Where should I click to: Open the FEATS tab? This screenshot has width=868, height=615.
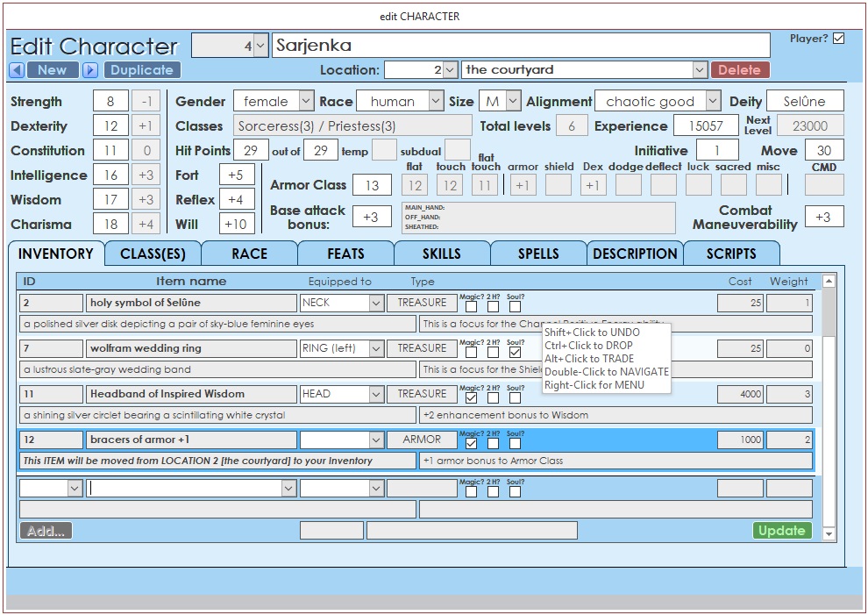tap(345, 254)
